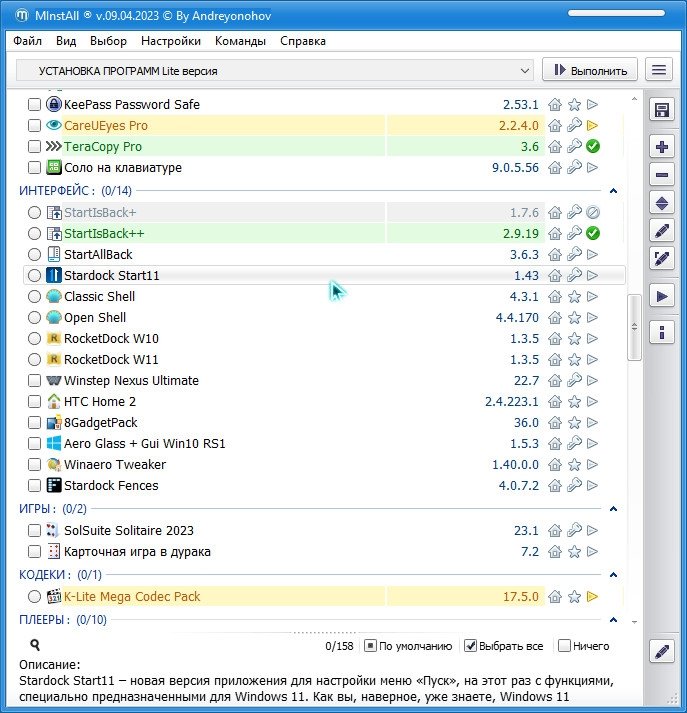Click the minus remove icon in sidebar
Image resolution: width=687 pixels, height=713 pixels.
(662, 175)
